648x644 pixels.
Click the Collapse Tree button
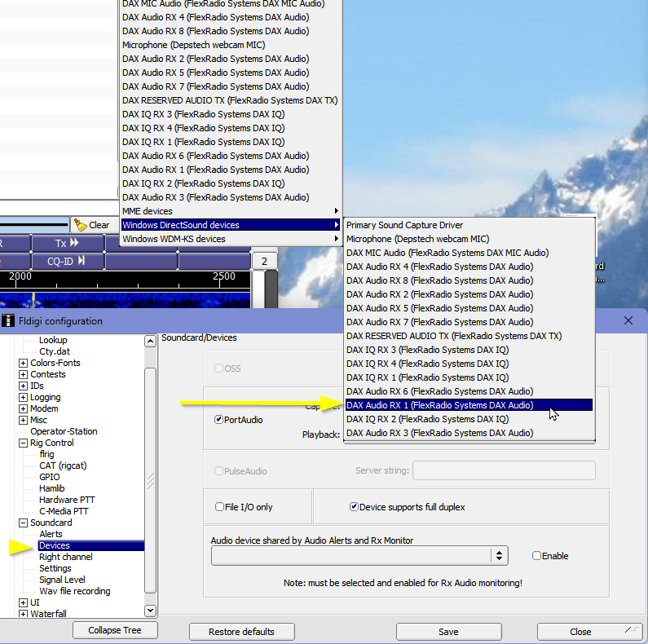tap(115, 630)
